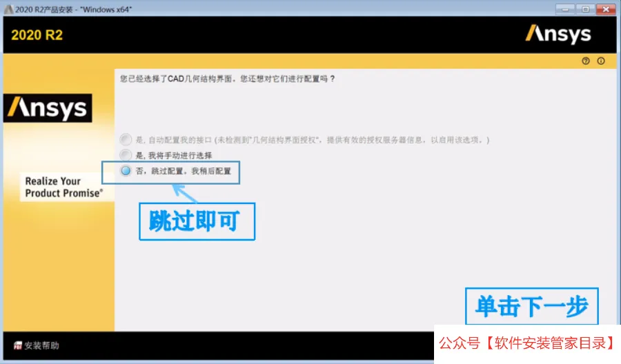Screen dimensions: 621x364
Task: Open 安装帮助 installation help
Action: pyautogui.click(x=37, y=345)
